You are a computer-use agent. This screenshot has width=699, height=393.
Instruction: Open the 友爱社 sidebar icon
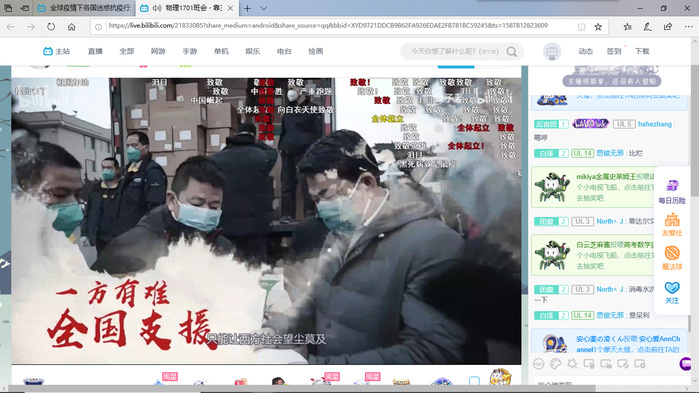click(x=672, y=225)
